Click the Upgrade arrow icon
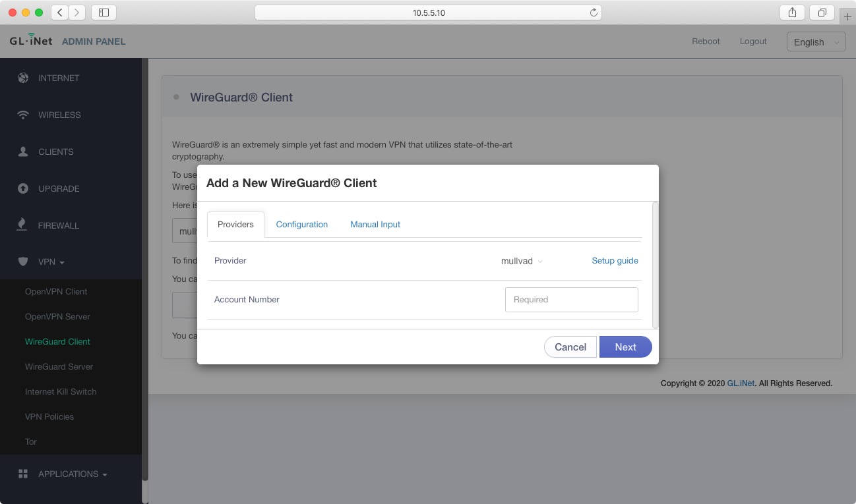 (x=23, y=188)
